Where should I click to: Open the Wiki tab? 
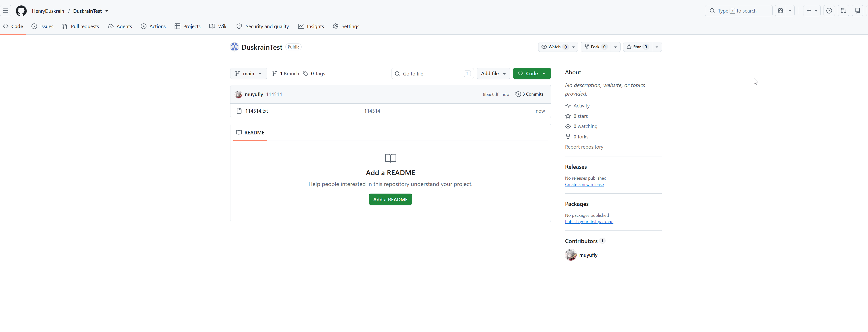tap(219, 26)
